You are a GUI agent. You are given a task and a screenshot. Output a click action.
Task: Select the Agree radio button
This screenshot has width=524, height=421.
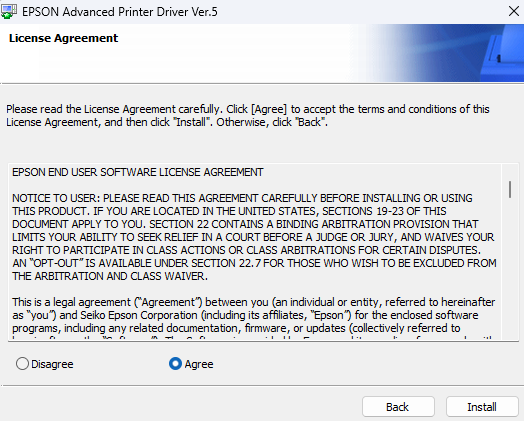click(175, 364)
